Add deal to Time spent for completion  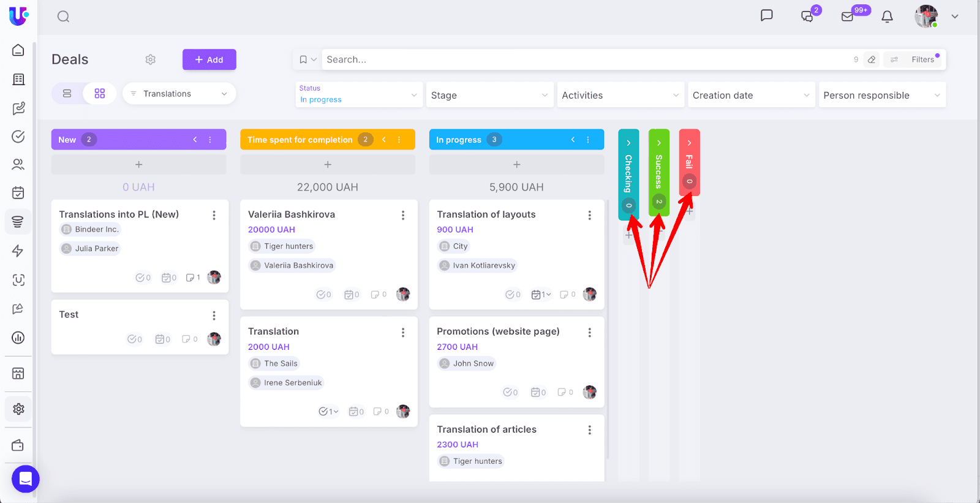coord(328,164)
